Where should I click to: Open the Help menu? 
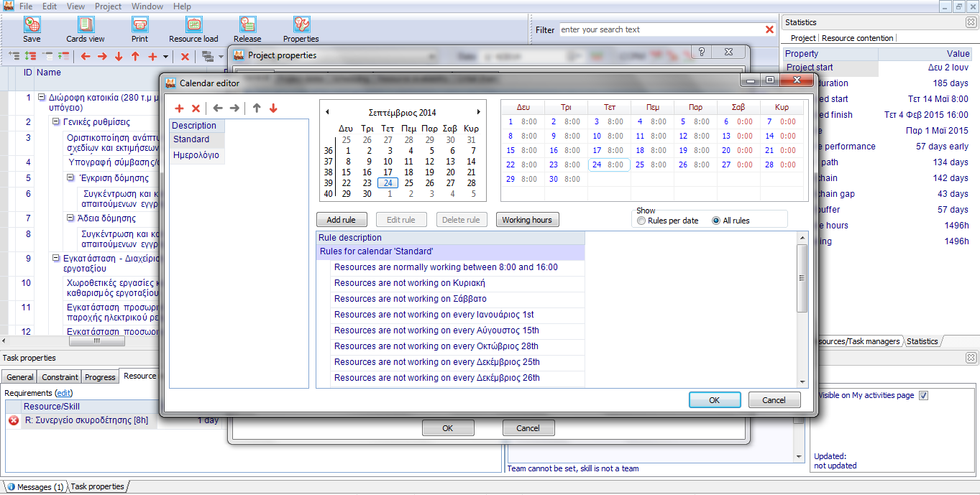click(x=183, y=6)
